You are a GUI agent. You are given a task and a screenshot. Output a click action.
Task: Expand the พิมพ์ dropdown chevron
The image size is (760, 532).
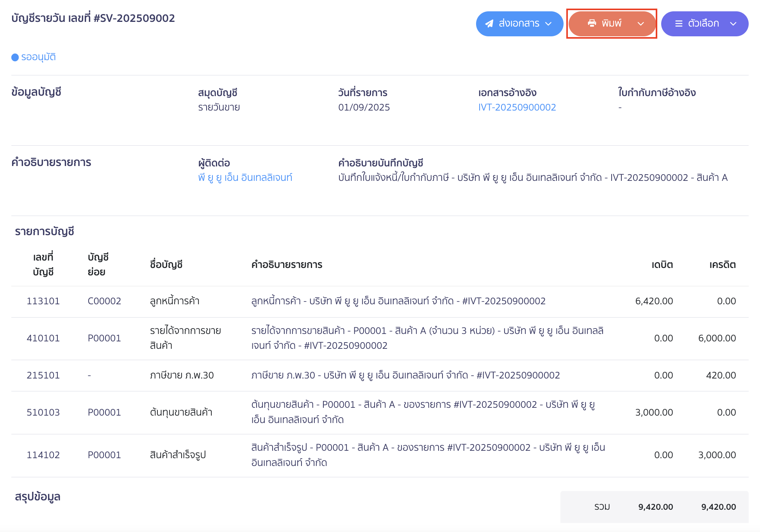tap(641, 24)
